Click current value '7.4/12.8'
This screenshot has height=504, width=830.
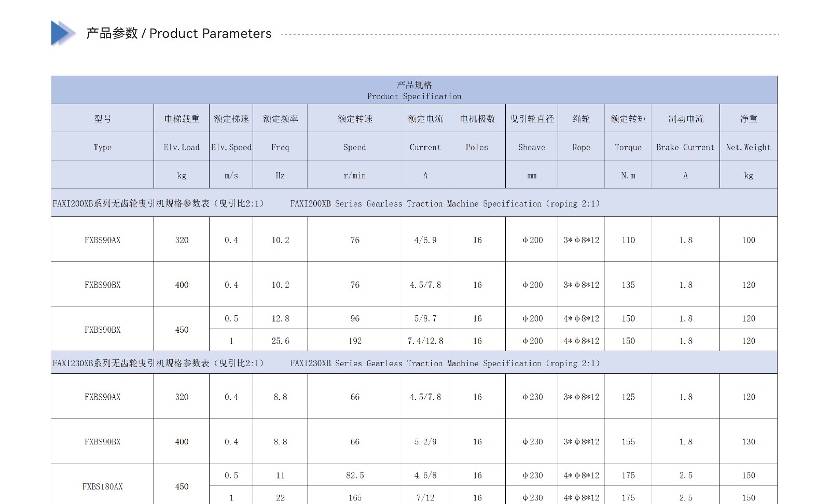click(x=425, y=341)
